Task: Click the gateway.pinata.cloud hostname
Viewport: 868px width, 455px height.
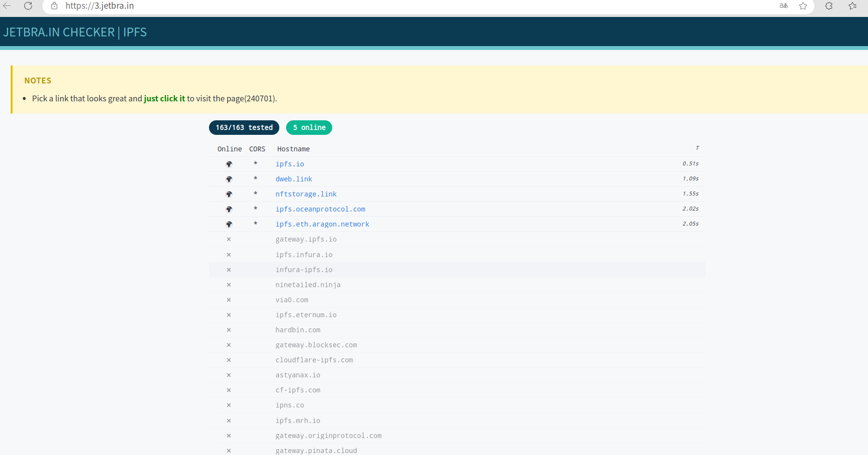Action: (x=316, y=451)
